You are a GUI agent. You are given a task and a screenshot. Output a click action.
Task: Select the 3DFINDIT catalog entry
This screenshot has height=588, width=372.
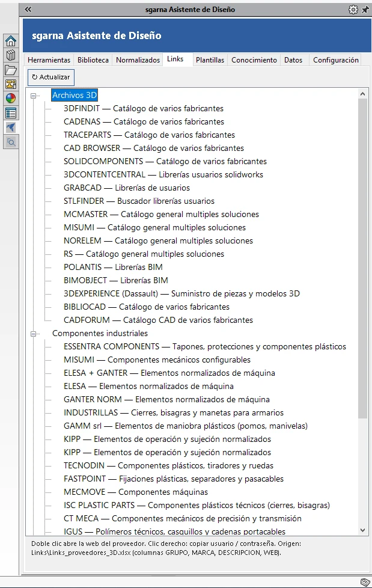pos(143,108)
